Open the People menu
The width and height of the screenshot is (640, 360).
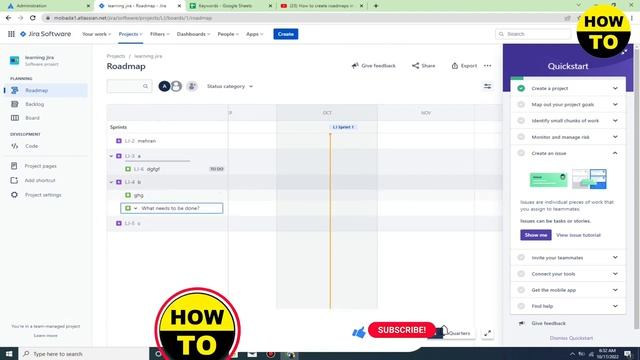tap(228, 34)
